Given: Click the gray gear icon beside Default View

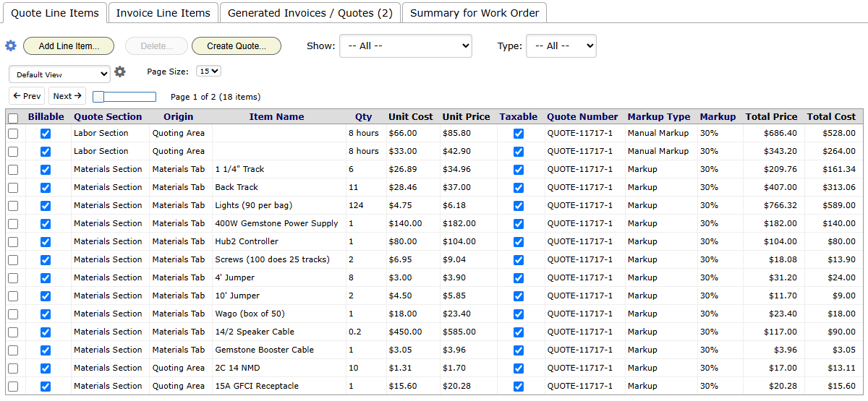Looking at the screenshot, I should [120, 72].
